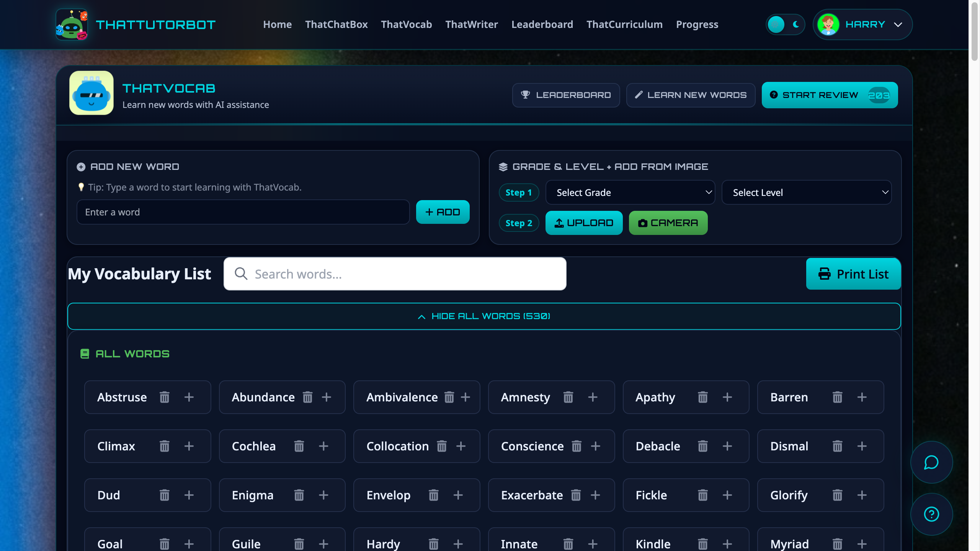
Task: Remove Amnesty using its trash icon
Action: [568, 397]
